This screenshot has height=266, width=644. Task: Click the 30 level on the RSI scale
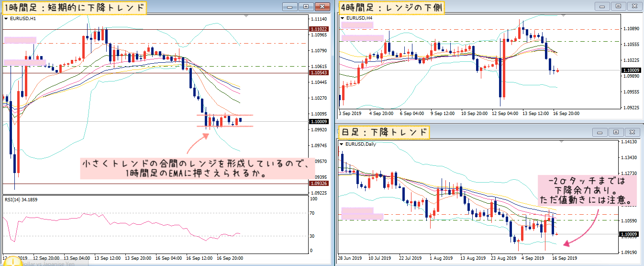(x=313, y=236)
